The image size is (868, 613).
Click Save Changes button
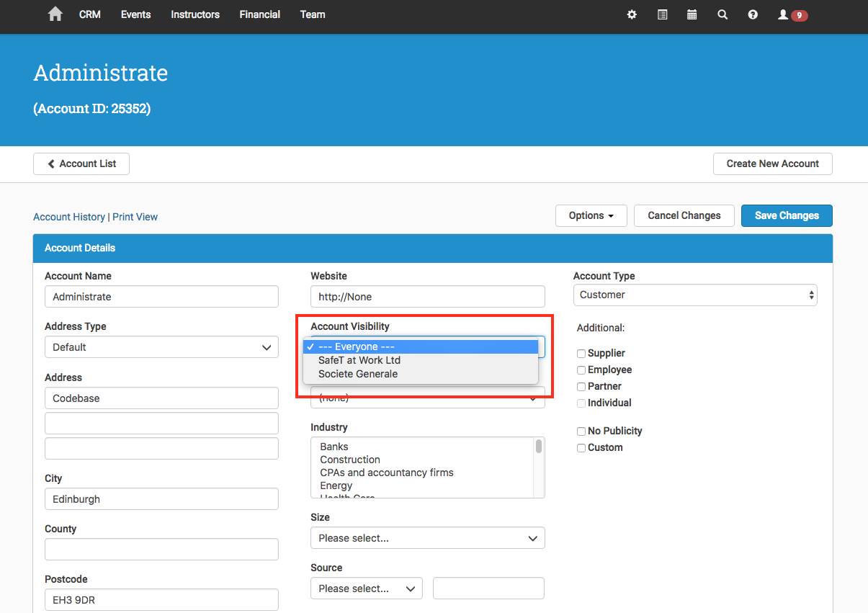click(x=787, y=215)
